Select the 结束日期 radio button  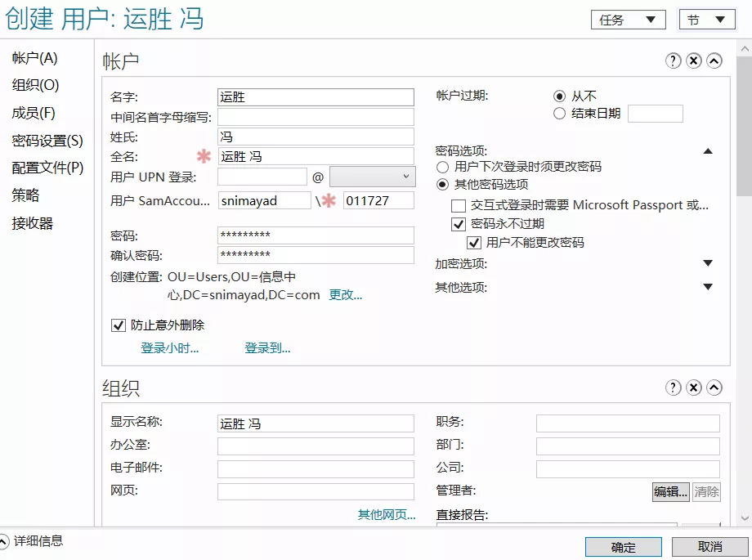tap(559, 114)
